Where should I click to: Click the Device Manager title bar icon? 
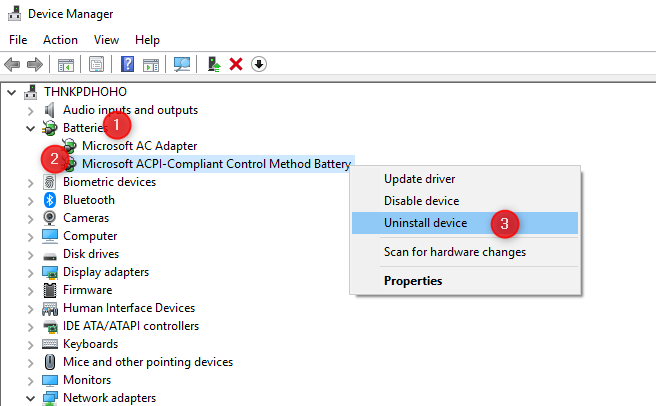tap(14, 13)
